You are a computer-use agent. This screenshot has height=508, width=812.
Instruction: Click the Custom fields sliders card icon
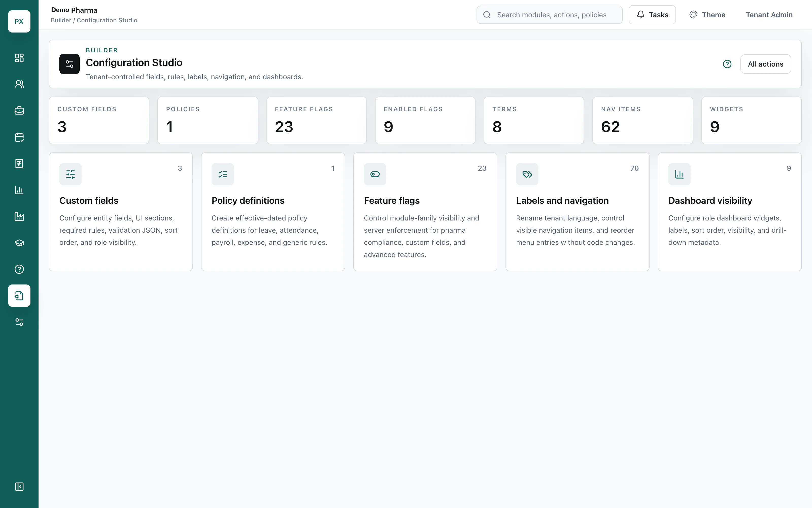coord(71,174)
